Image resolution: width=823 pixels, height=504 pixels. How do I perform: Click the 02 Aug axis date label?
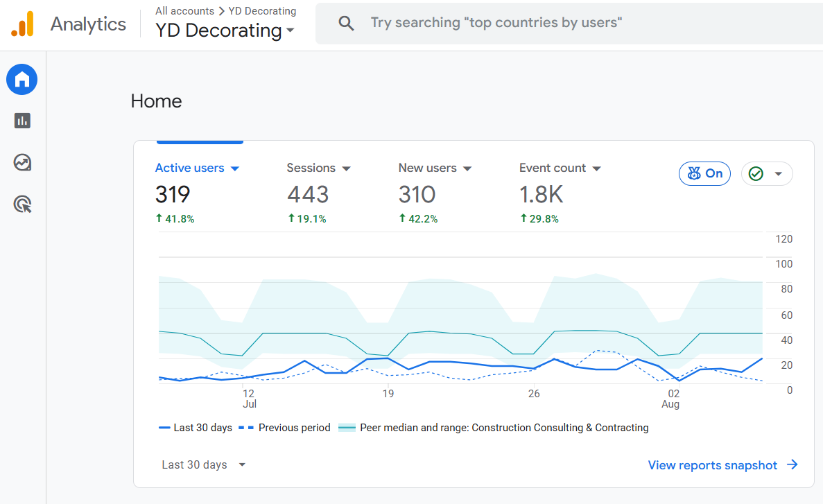click(670, 399)
